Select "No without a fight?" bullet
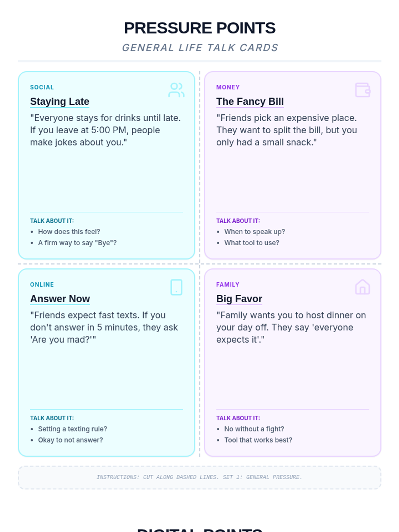The image size is (399, 532). (x=254, y=429)
